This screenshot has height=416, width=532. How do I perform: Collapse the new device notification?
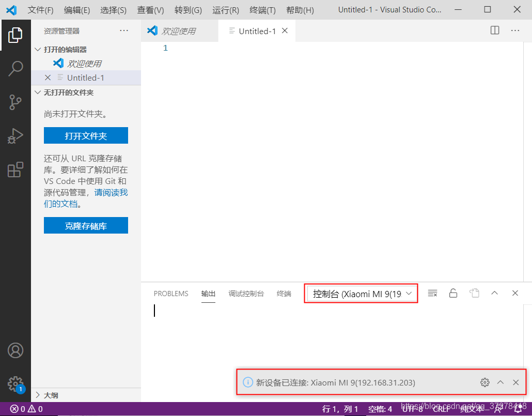point(500,382)
